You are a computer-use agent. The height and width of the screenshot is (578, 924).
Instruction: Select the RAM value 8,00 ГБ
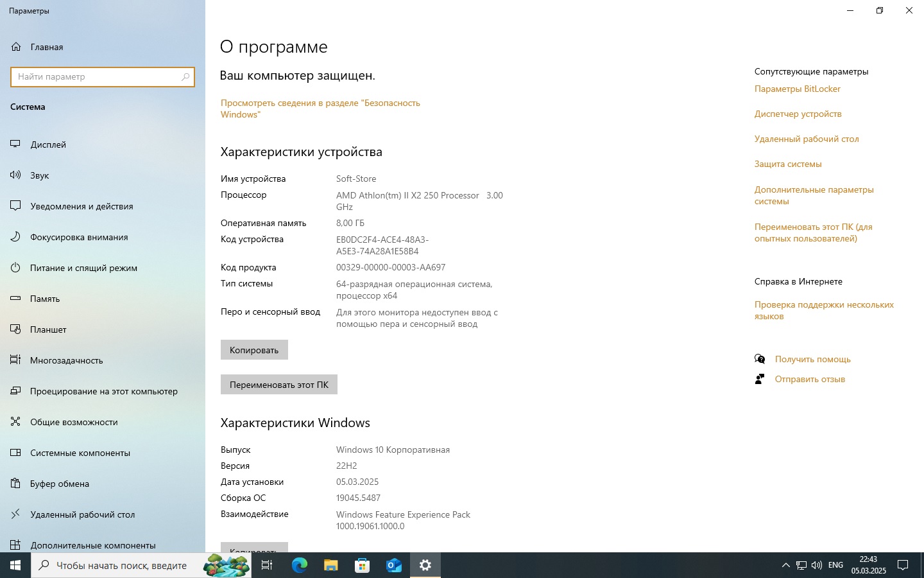click(x=350, y=223)
